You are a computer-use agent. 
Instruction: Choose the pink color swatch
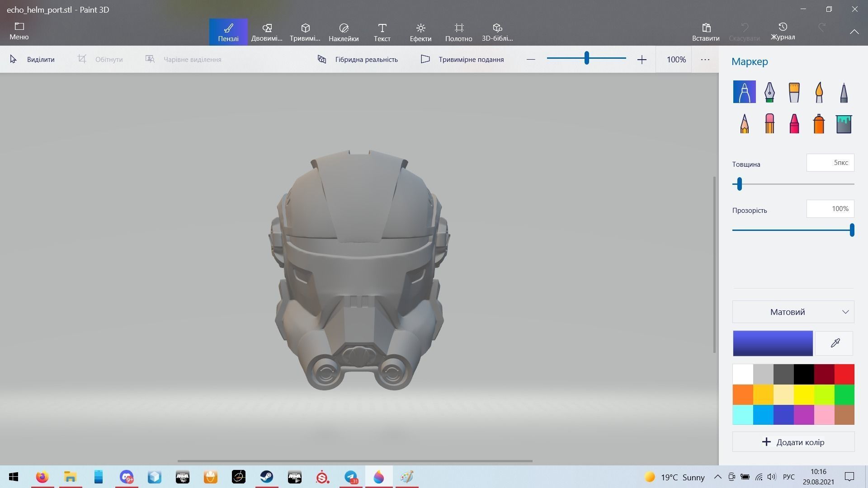(x=824, y=415)
